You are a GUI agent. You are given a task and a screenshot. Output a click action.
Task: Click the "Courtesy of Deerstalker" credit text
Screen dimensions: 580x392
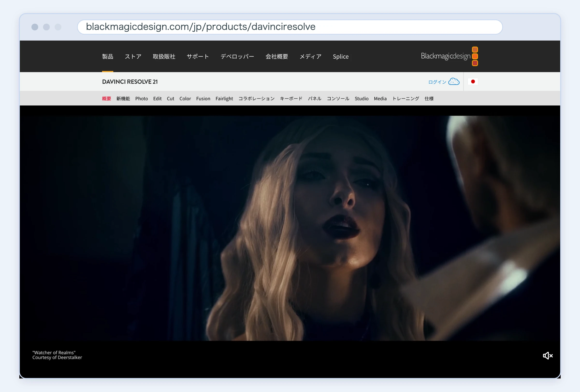pos(57,357)
